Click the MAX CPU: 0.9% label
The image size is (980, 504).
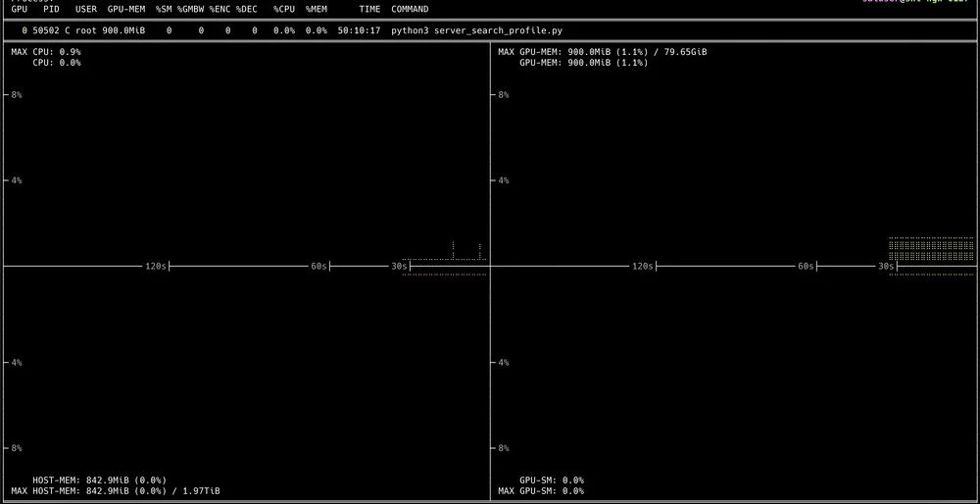[46, 52]
